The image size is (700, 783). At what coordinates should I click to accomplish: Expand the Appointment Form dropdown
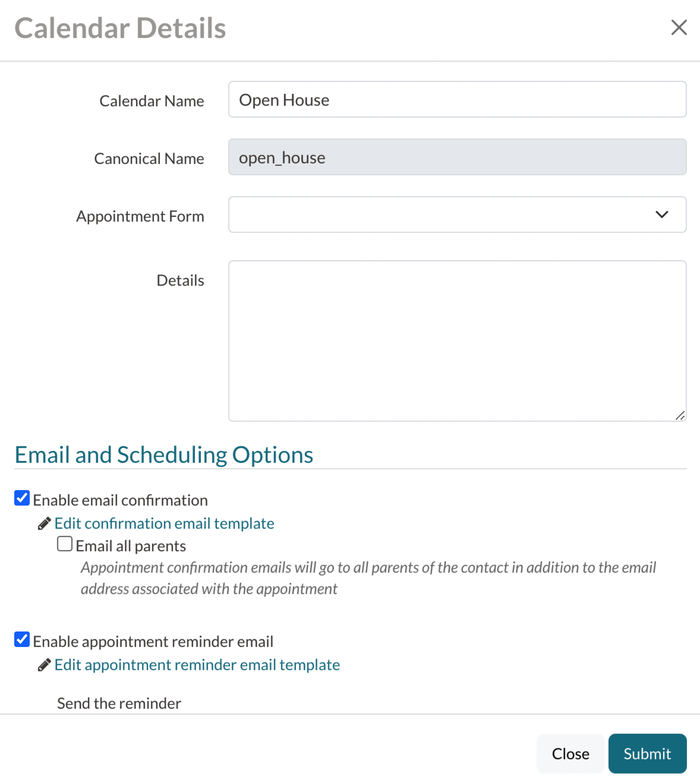pos(457,214)
